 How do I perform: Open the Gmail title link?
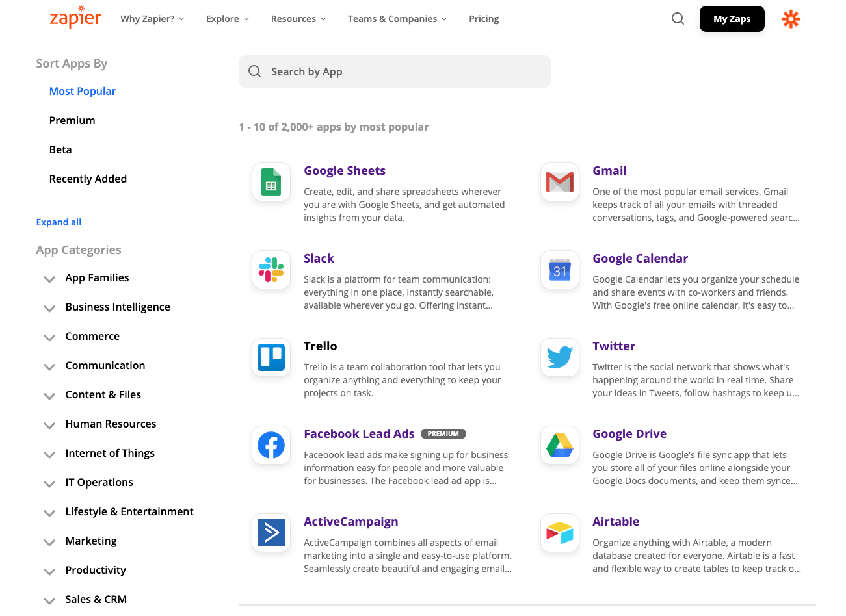coord(609,170)
